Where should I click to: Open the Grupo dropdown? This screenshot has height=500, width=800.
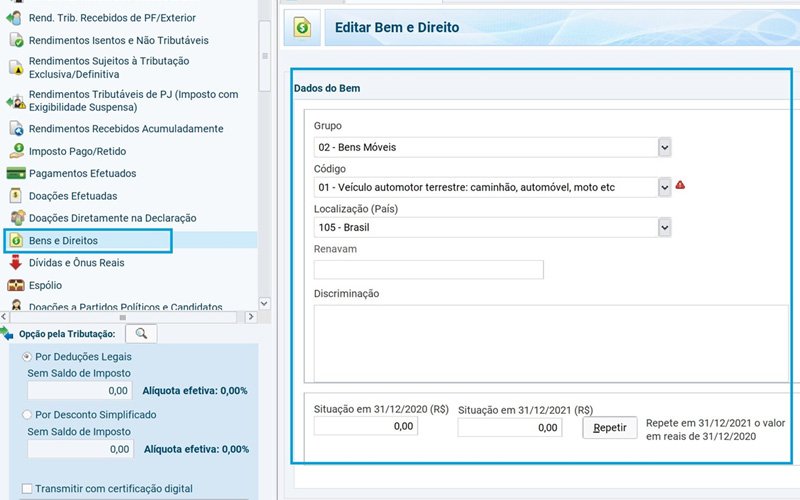(x=664, y=147)
